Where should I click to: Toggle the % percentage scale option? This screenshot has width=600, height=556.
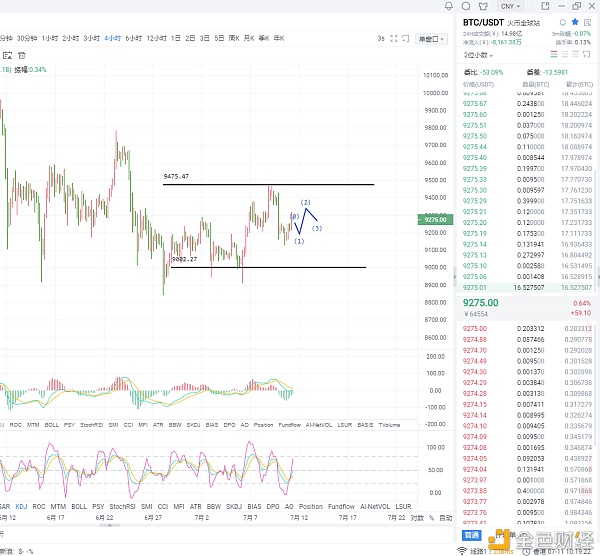click(432, 518)
